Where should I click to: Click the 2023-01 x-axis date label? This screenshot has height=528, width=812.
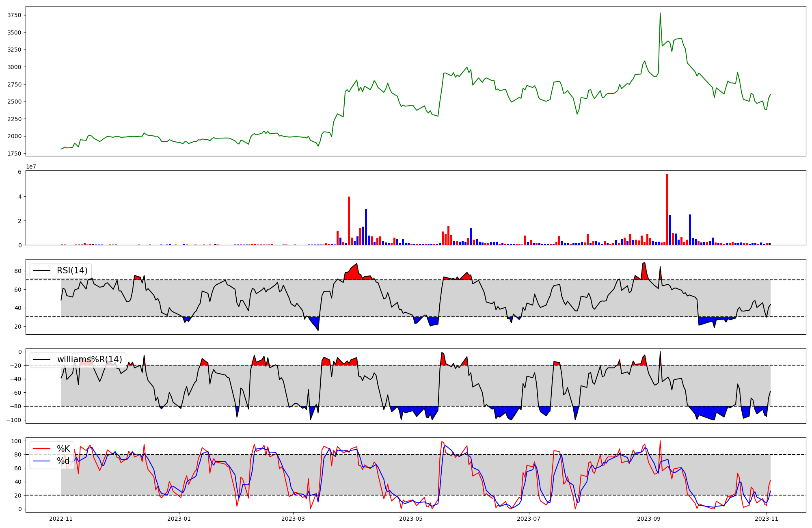pos(179,519)
